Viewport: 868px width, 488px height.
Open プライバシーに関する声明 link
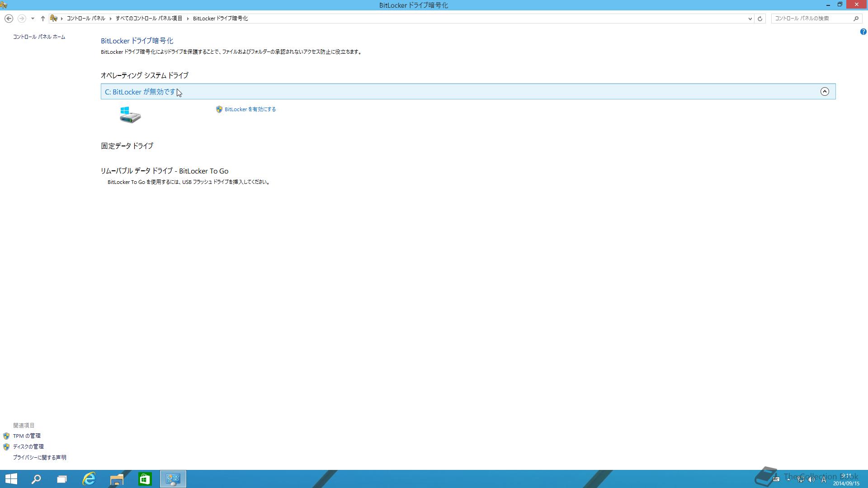click(39, 458)
